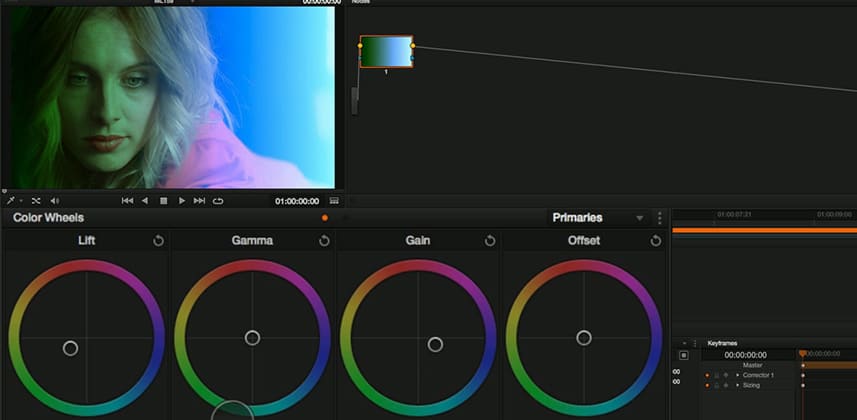This screenshot has height=420, width=857.
Task: Toggle the orange enable dot for Sizing
Action: coord(707,386)
